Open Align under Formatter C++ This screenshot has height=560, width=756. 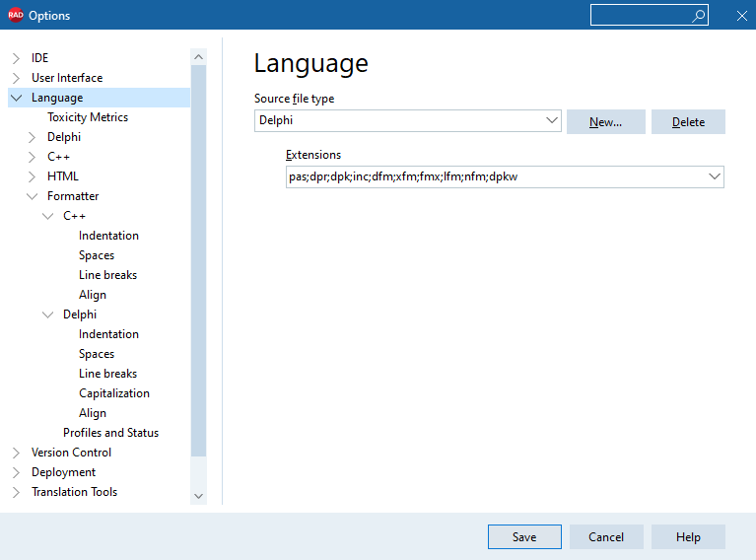[93, 295]
